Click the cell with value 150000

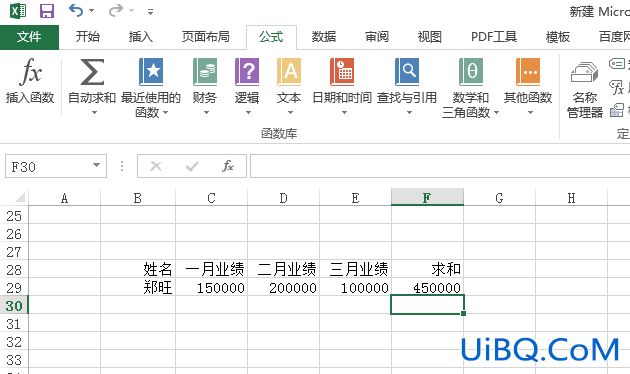(211, 287)
